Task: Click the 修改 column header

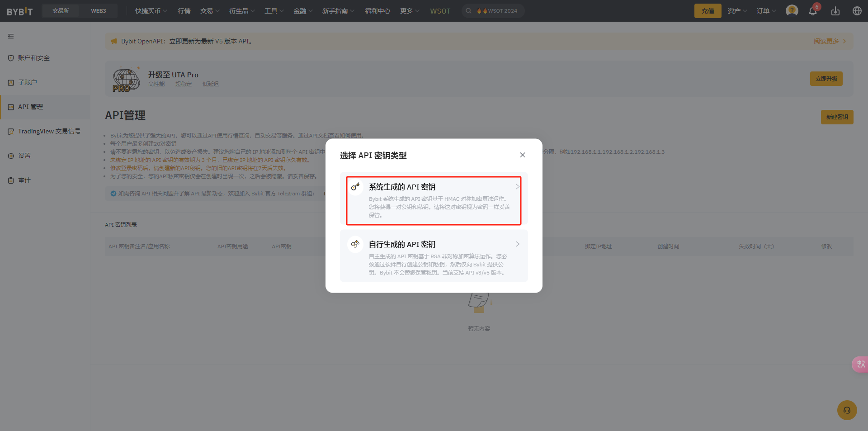Action: [x=826, y=246]
